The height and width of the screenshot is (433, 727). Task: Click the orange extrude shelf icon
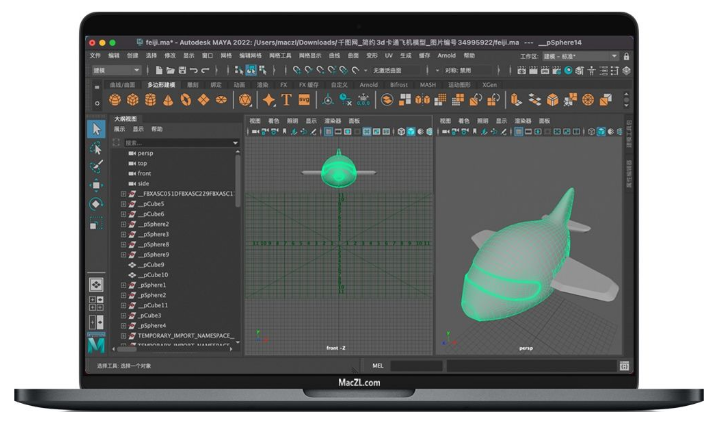click(516, 100)
